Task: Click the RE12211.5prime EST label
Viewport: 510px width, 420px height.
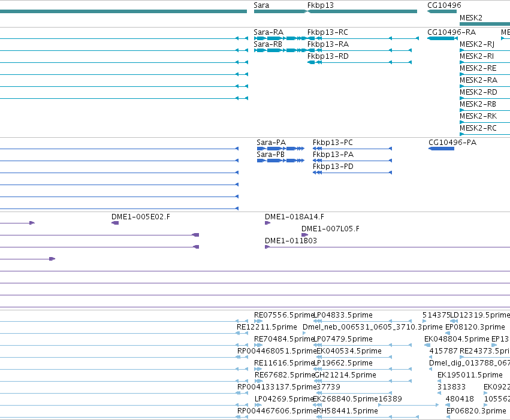Action: [x=267, y=327]
